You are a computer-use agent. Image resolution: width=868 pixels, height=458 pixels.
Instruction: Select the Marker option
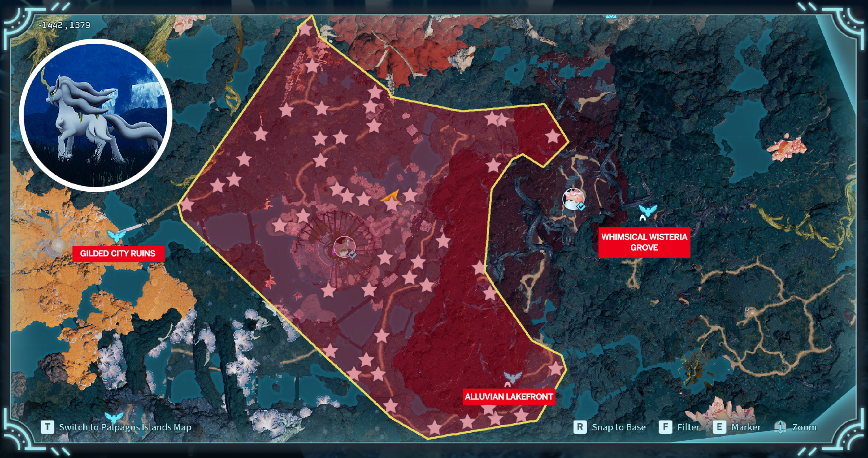(746, 427)
